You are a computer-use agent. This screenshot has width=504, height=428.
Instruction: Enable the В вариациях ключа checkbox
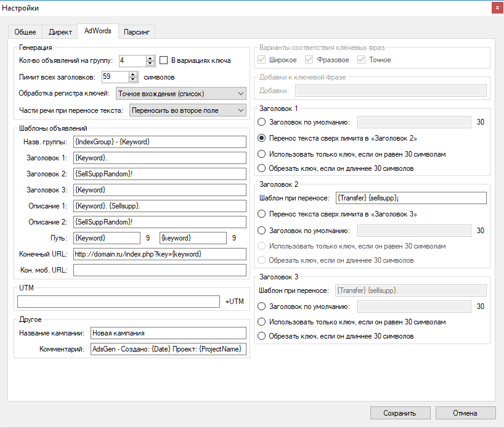point(163,59)
